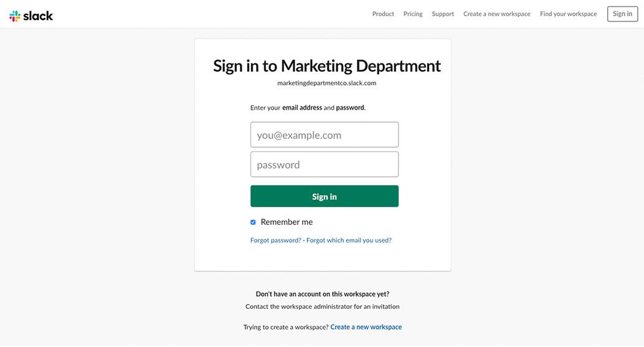The height and width of the screenshot is (347, 644).
Task: Select "Create a new workspace" in header navigation
Action: [x=496, y=14]
